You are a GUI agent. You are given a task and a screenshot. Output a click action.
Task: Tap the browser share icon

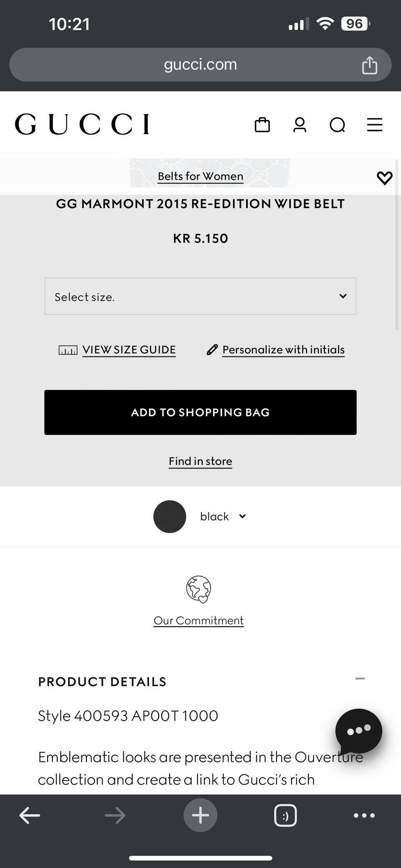pos(370,65)
